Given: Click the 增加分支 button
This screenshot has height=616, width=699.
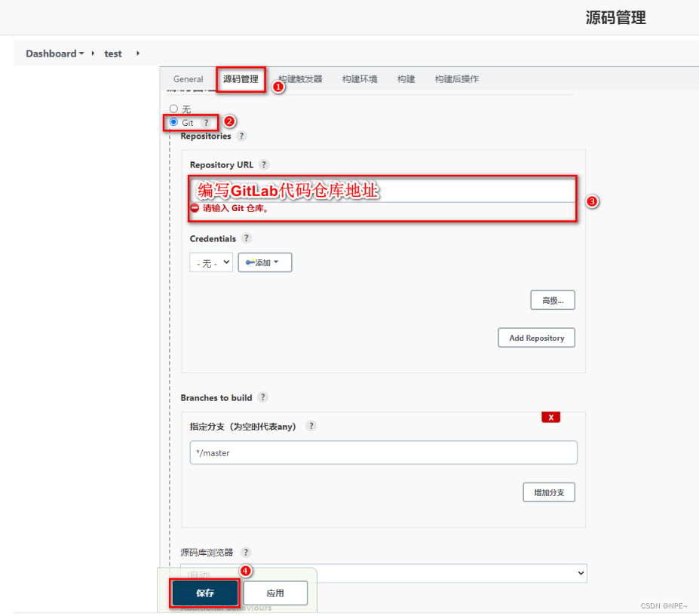Looking at the screenshot, I should [549, 492].
